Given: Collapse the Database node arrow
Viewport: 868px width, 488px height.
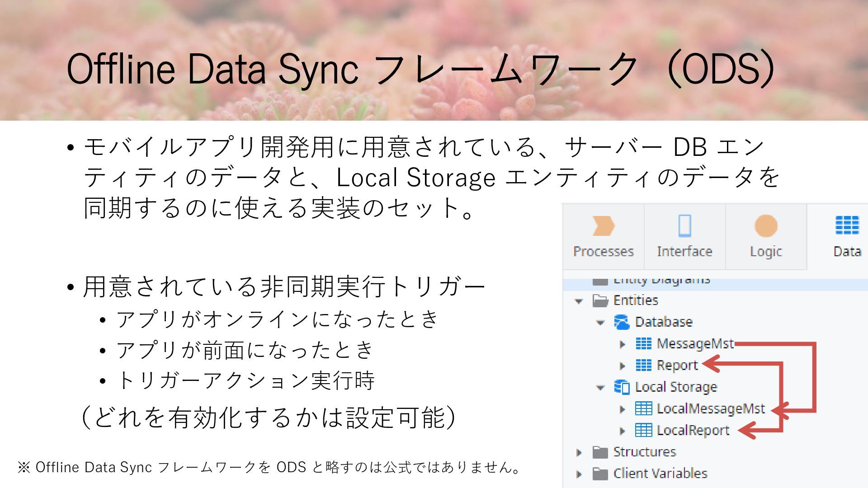Looking at the screenshot, I should pos(600,323).
